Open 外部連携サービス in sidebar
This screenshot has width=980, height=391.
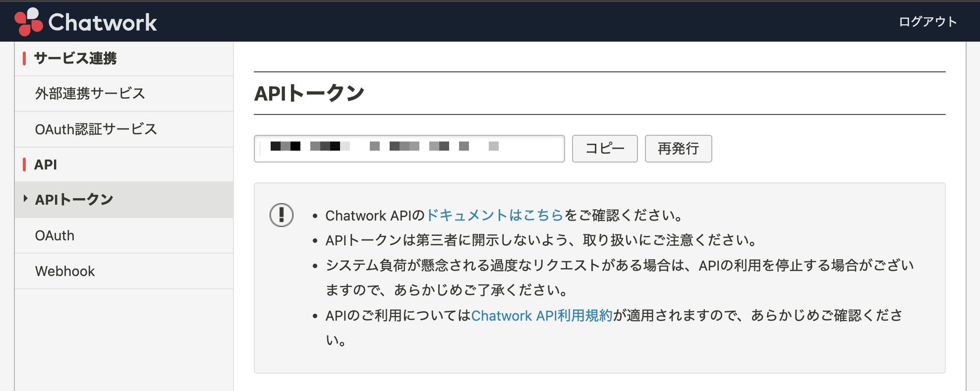[x=124, y=94]
